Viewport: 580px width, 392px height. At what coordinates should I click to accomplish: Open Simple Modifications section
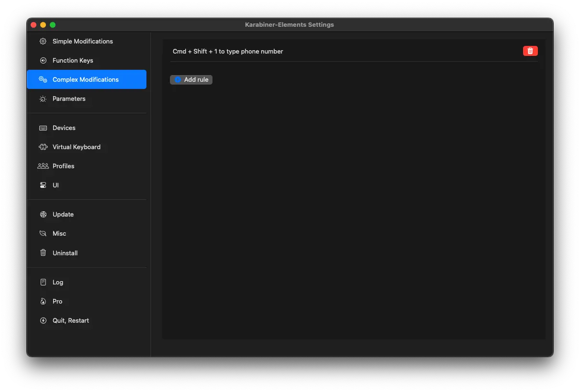(87, 41)
